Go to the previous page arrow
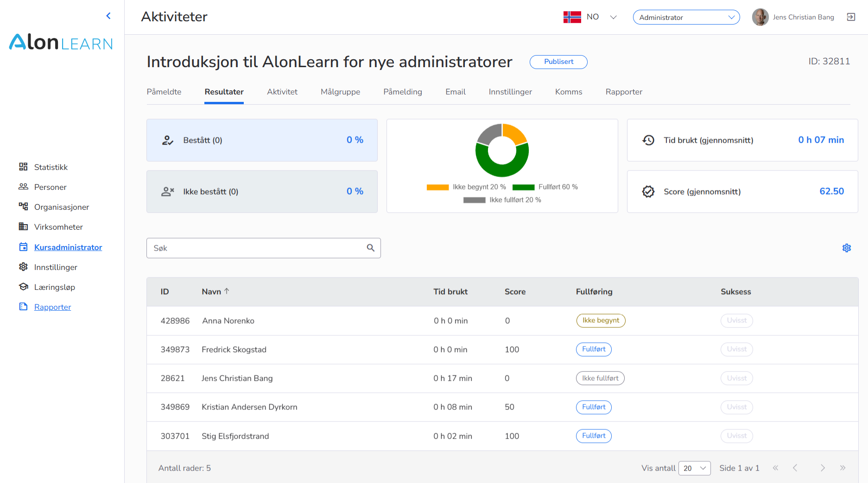 point(795,468)
